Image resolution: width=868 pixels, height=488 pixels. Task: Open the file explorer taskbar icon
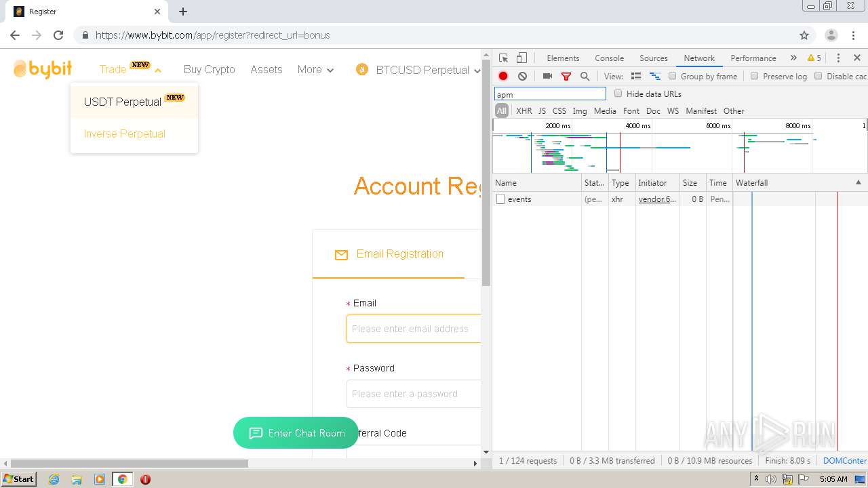(77, 479)
